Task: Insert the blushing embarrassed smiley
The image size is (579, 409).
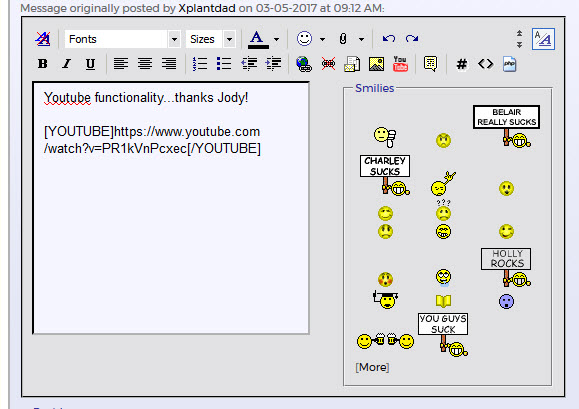Action: click(385, 279)
